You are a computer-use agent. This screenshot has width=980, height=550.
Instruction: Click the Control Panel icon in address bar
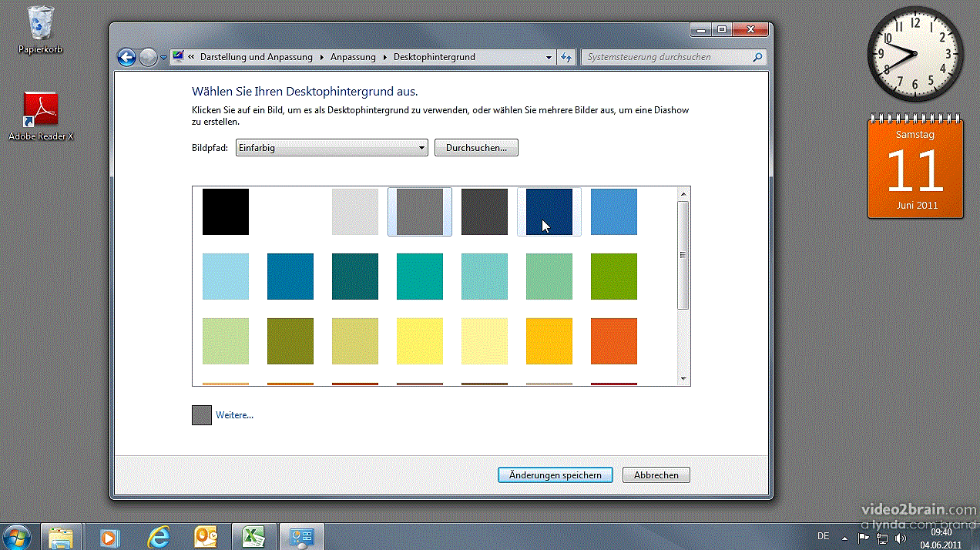click(179, 57)
